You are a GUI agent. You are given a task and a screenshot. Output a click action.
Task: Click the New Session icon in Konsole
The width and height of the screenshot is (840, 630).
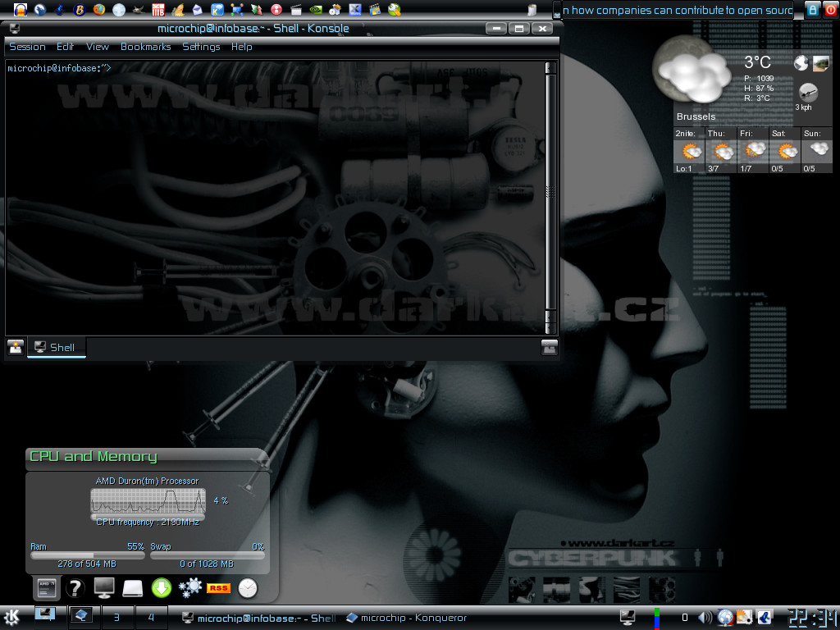pyautogui.click(x=15, y=347)
